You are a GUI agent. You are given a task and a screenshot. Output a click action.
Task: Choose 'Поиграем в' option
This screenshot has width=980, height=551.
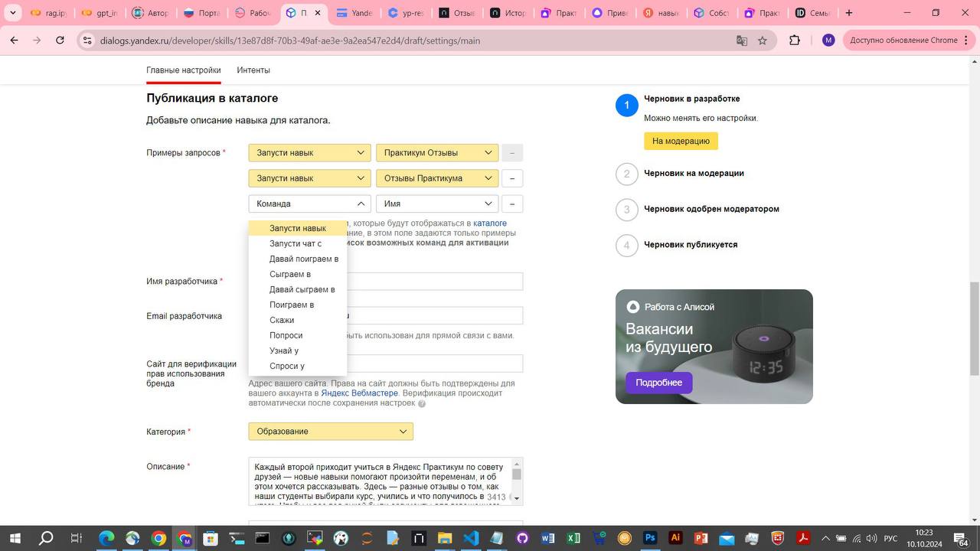298,305
